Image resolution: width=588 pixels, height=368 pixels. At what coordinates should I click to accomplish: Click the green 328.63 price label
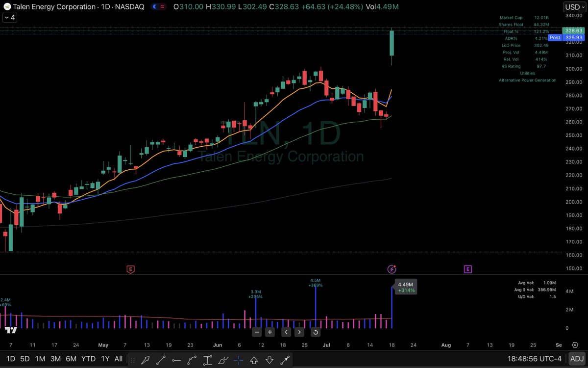pos(573,30)
